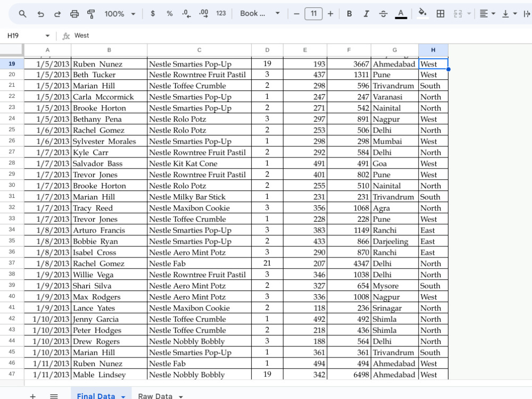Select the 1149 cell in row 34

(x=349, y=230)
